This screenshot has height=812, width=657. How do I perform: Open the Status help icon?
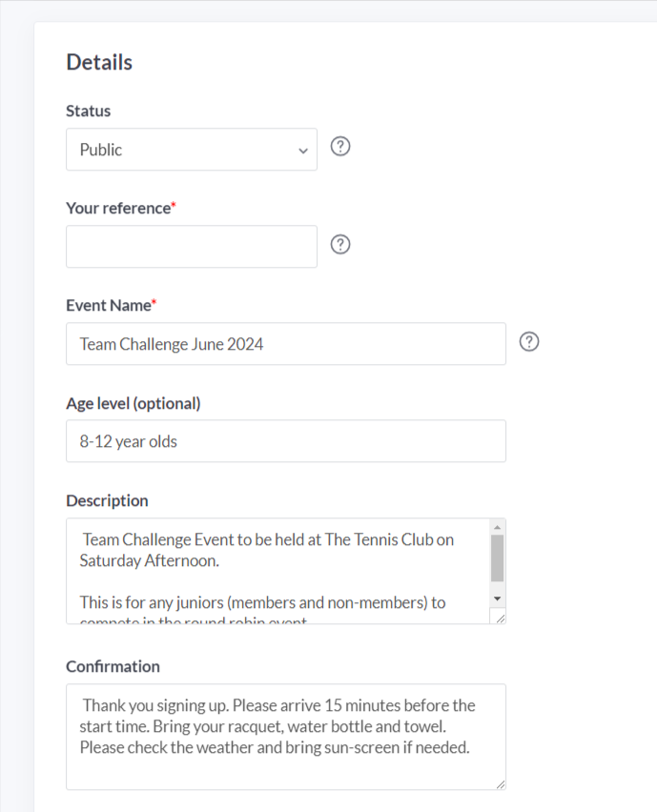coord(340,147)
